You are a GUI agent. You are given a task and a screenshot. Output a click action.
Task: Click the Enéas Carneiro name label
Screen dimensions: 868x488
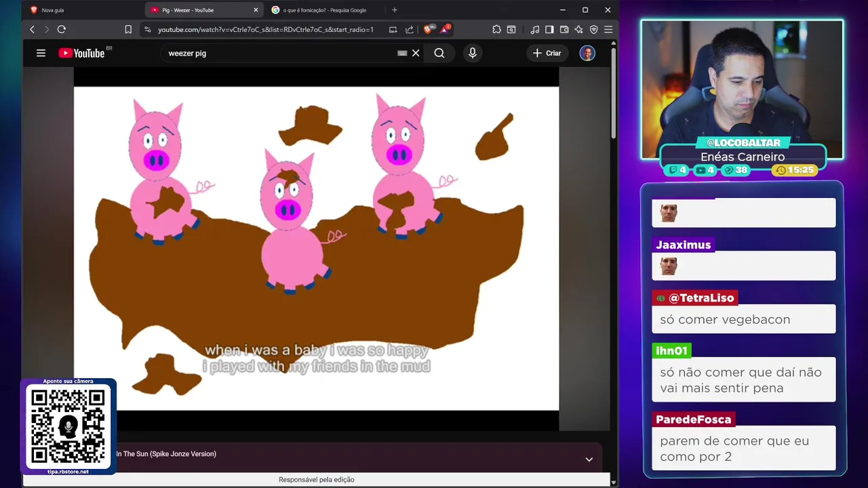743,157
